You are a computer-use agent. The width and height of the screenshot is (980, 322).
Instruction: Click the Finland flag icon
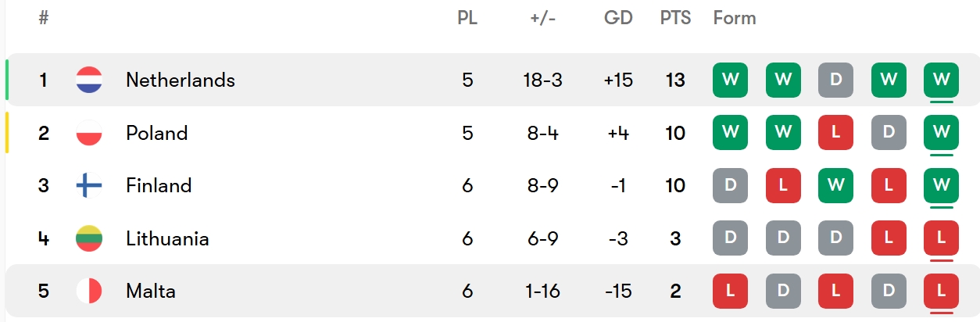tap(89, 185)
